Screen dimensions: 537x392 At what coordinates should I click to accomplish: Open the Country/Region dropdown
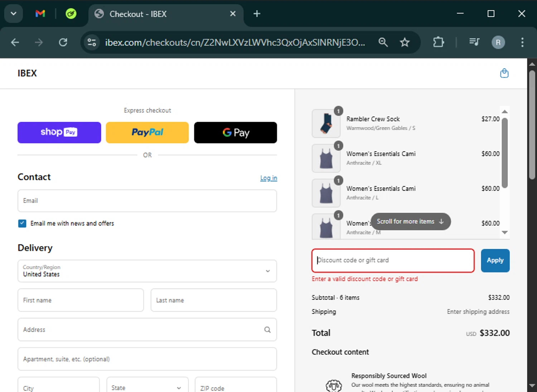(x=147, y=271)
